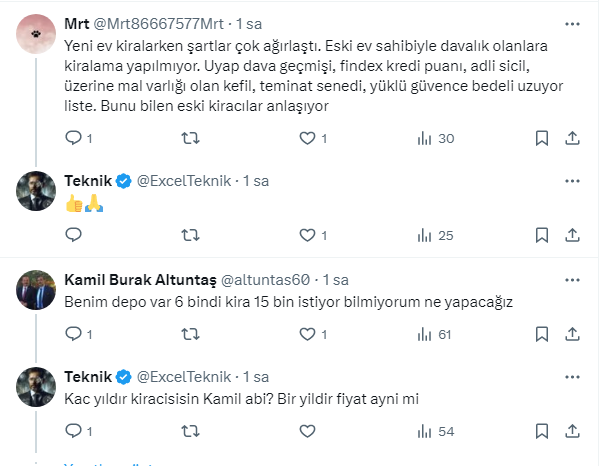Image resolution: width=605 pixels, height=466 pixels.
Task: Click Kamil Burak Altuntaş's profile photo
Action: 36,288
